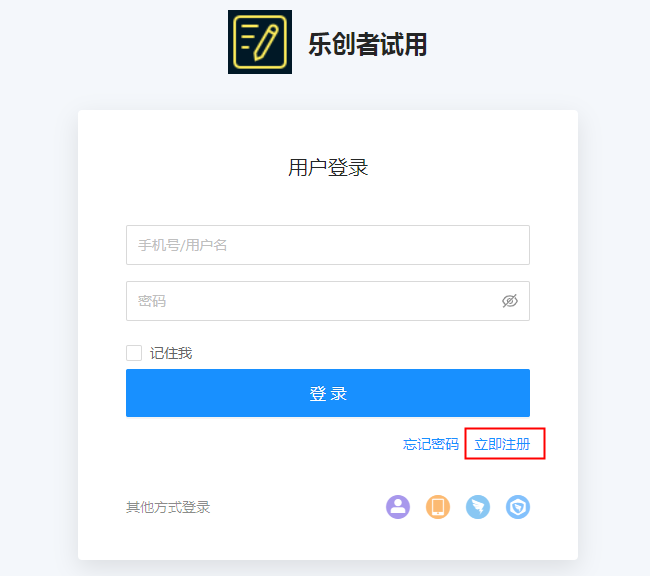Focus the 手机号/用户名 input field
650x576 pixels.
(x=328, y=245)
